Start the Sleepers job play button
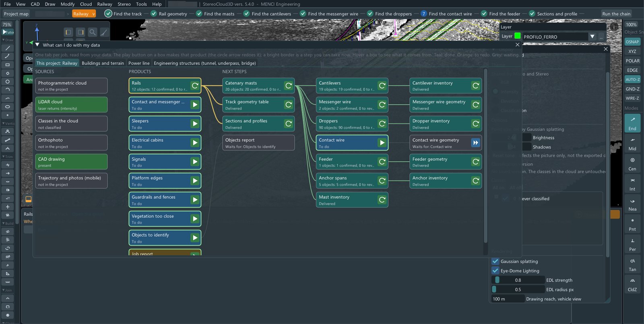 coord(195,124)
